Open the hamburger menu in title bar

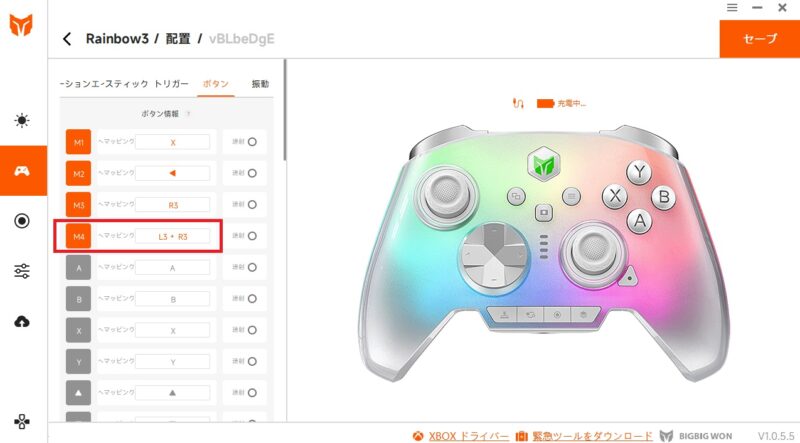(x=732, y=7)
